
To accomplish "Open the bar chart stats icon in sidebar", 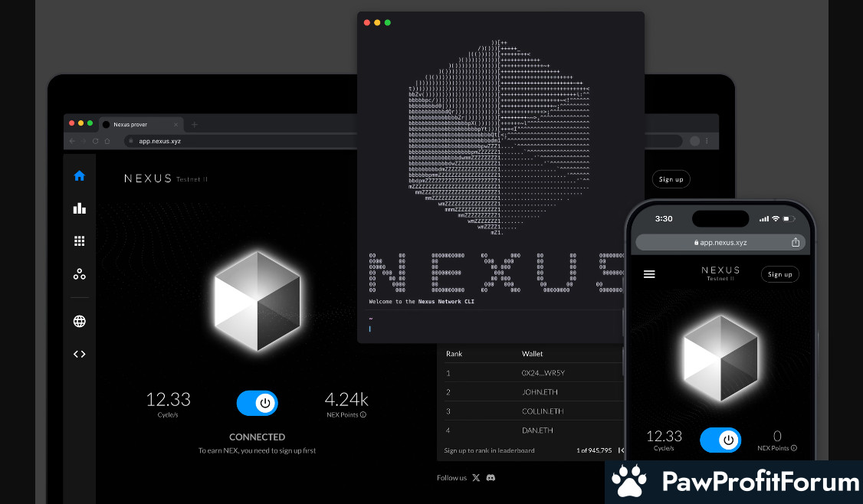I will point(79,208).
